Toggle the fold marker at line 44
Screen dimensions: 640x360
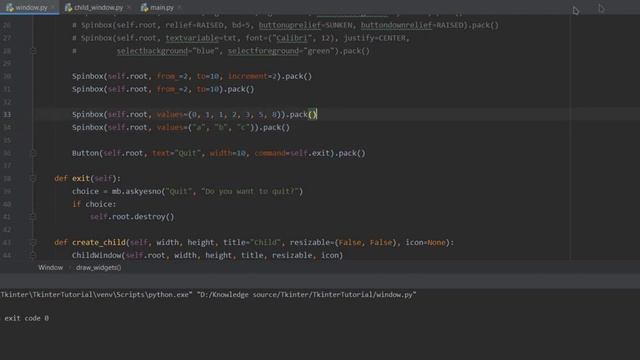33,255
